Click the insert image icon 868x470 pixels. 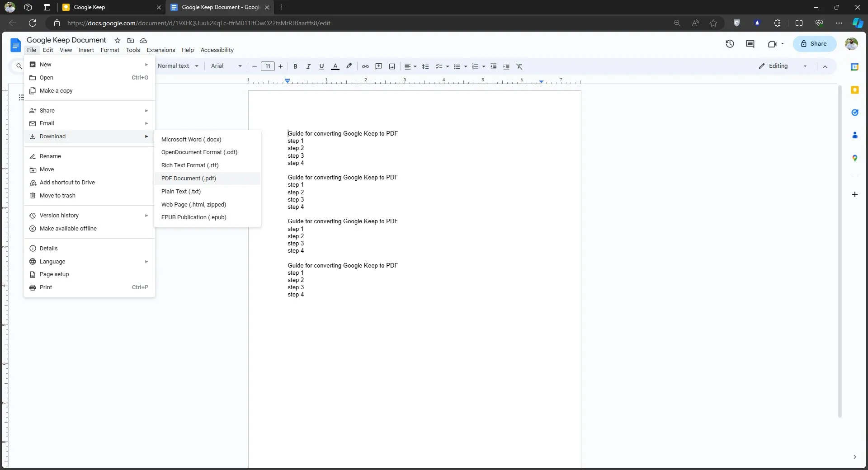point(392,66)
